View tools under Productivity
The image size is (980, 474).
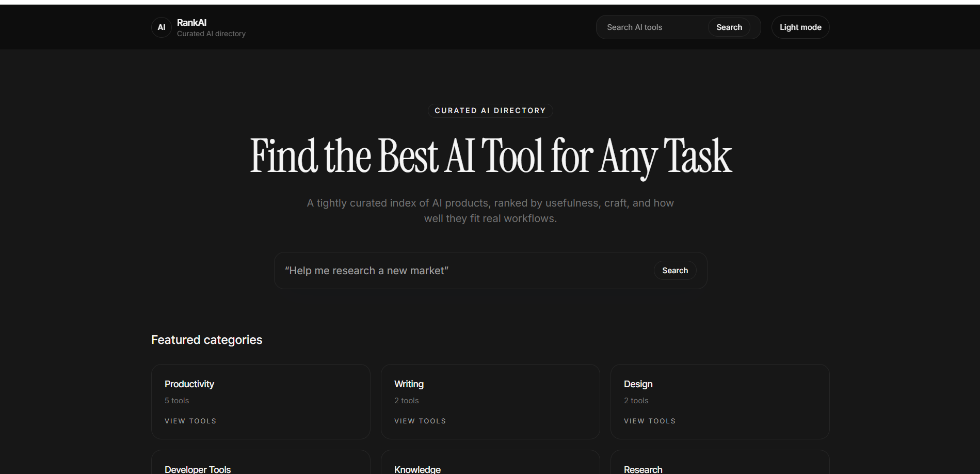point(190,421)
